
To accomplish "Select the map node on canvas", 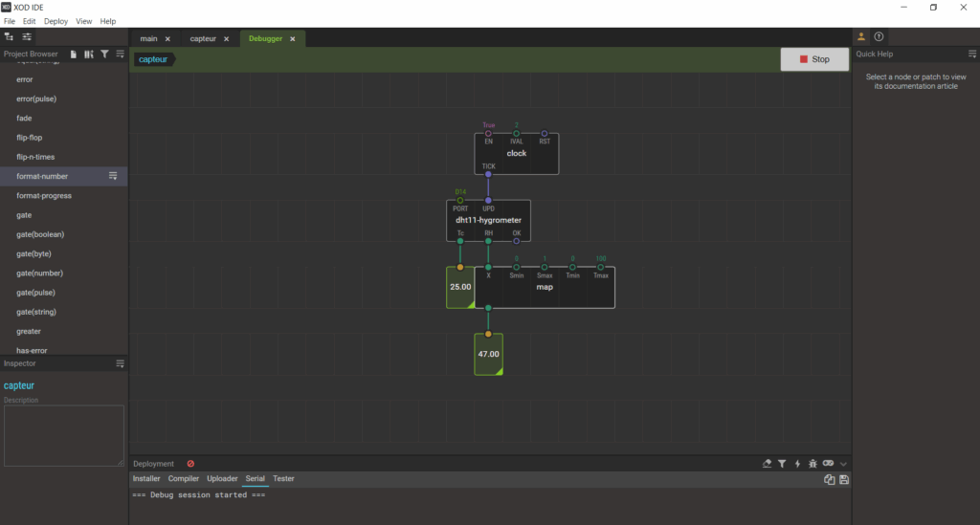I will point(545,287).
